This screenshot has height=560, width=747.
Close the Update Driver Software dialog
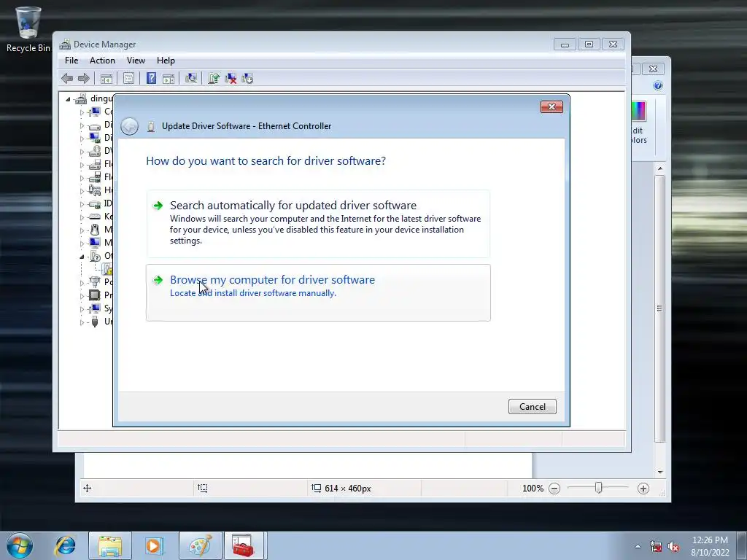(551, 106)
